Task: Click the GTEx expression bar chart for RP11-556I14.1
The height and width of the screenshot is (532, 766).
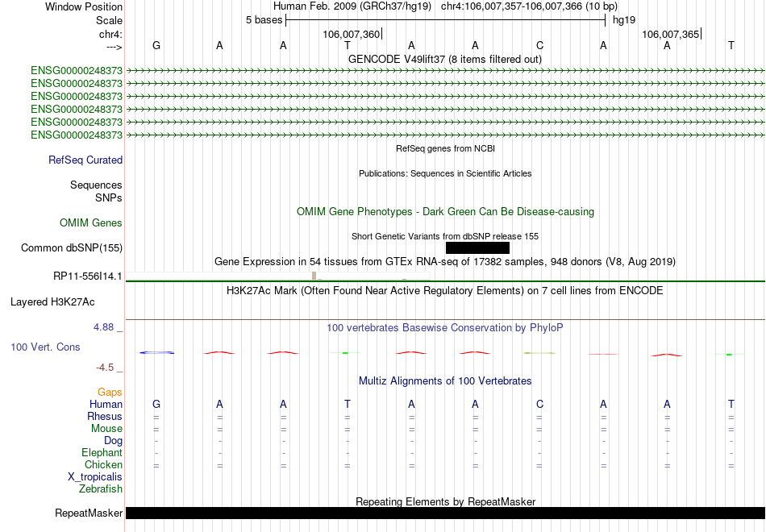Action: [x=278, y=276]
